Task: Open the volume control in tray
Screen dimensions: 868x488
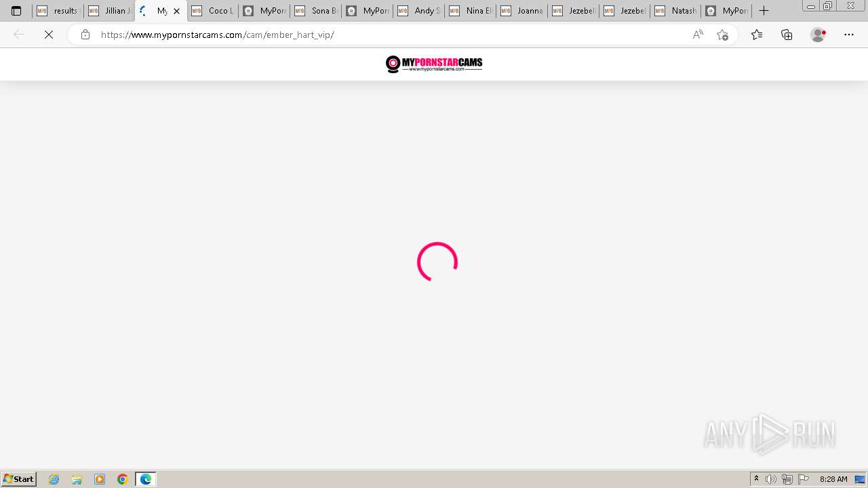Action: point(771,479)
